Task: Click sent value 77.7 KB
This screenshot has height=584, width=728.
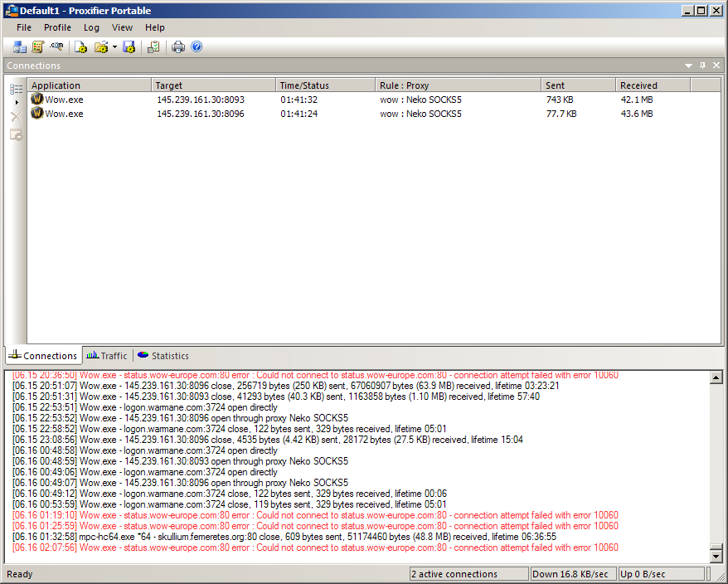Action: point(561,114)
